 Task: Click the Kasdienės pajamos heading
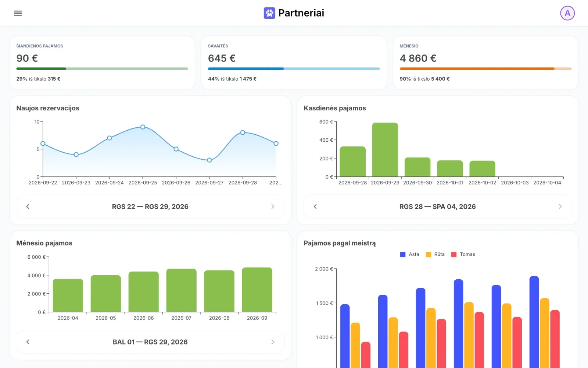(335, 108)
